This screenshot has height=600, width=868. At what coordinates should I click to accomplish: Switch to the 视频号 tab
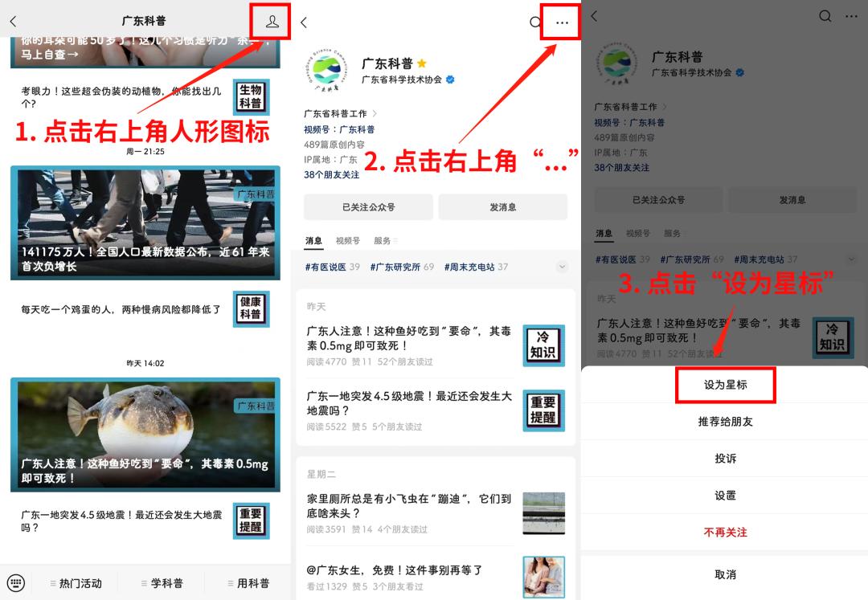348,240
